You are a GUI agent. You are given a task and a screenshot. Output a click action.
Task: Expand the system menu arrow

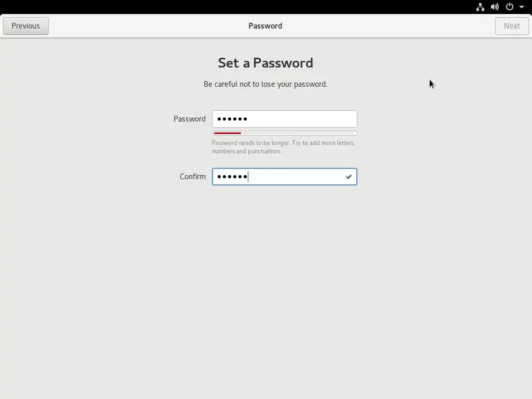pyautogui.click(x=522, y=7)
